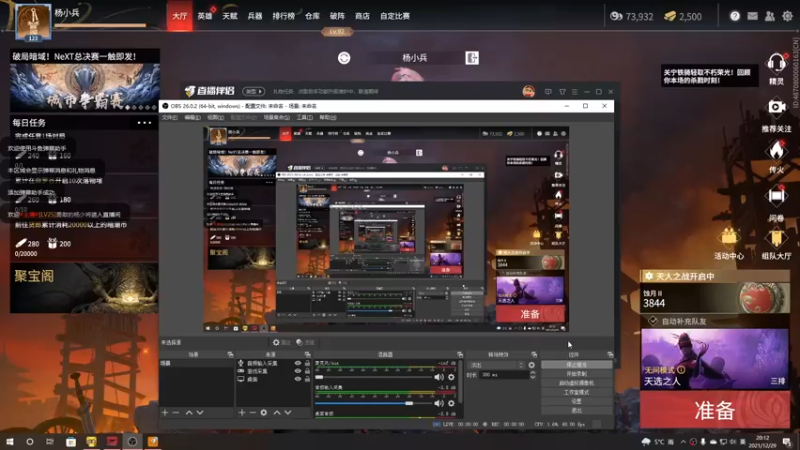
Task: Toggle lock for 游戏采集 source
Action: pyautogui.click(x=307, y=371)
